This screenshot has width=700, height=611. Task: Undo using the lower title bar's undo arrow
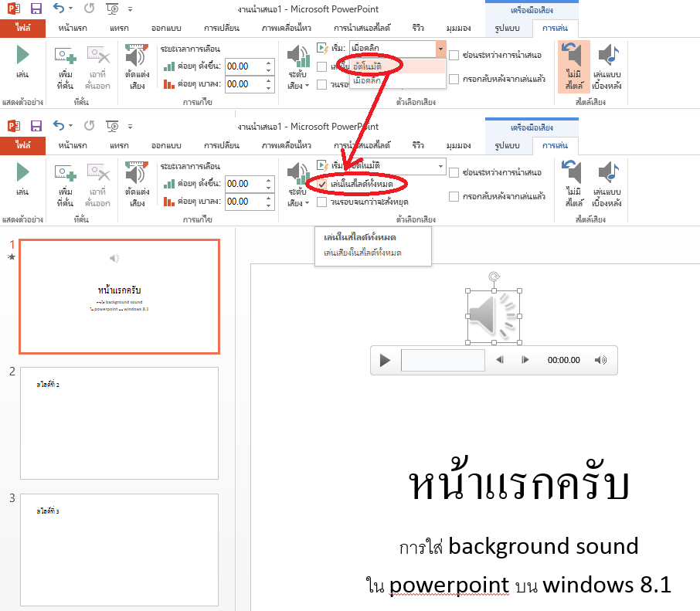(x=59, y=125)
